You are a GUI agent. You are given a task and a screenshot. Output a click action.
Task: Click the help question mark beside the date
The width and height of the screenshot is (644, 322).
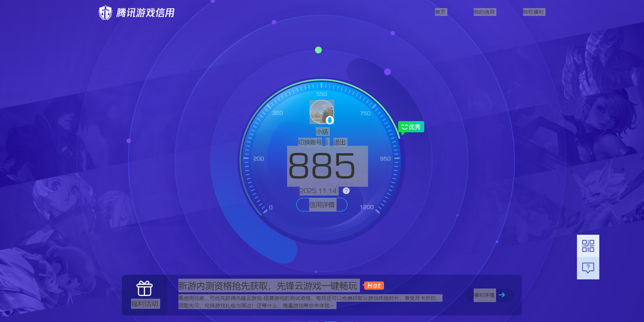pyautogui.click(x=346, y=191)
